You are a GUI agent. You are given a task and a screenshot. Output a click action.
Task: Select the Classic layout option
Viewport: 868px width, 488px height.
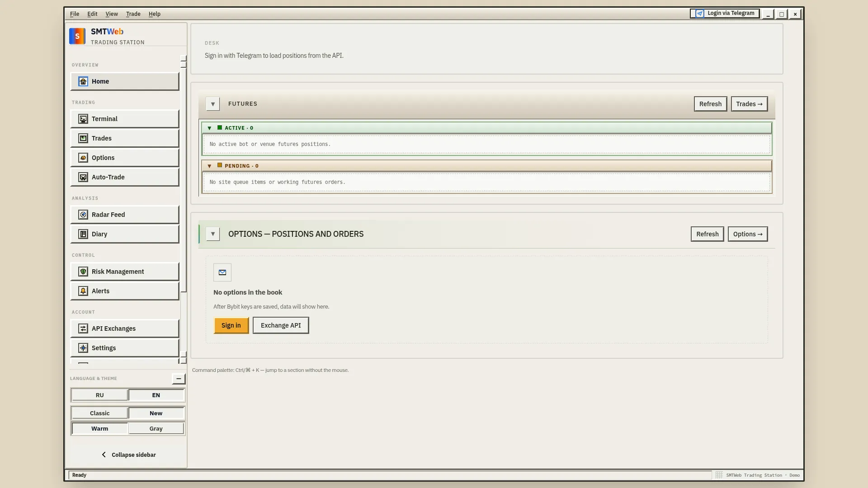(x=99, y=413)
